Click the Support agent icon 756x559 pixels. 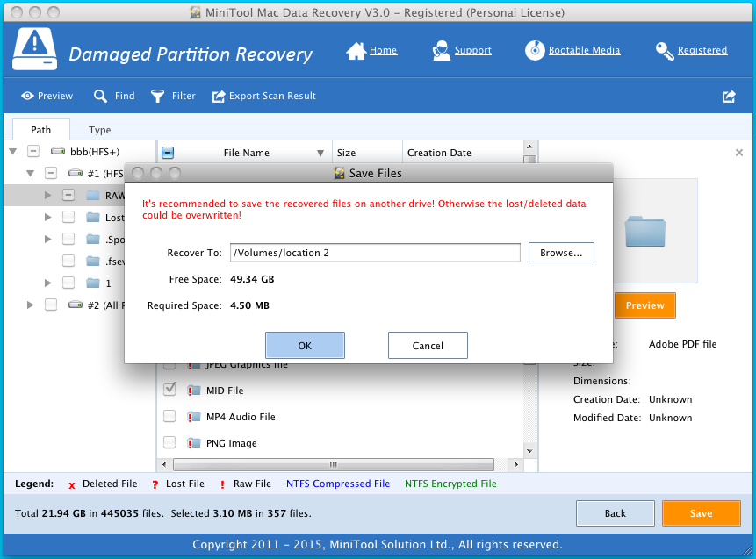441,51
